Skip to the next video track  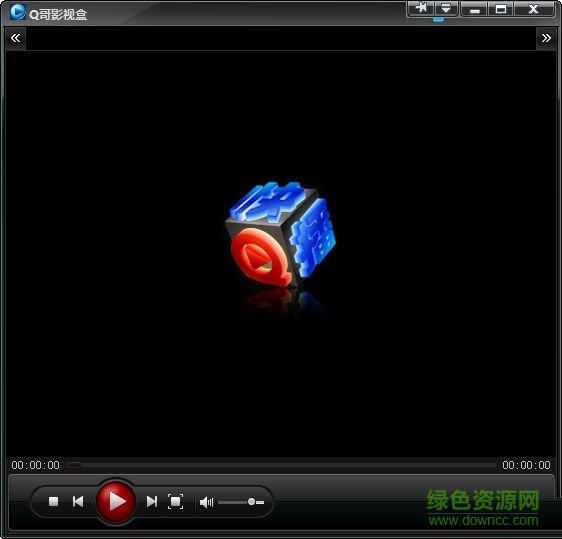(x=152, y=501)
